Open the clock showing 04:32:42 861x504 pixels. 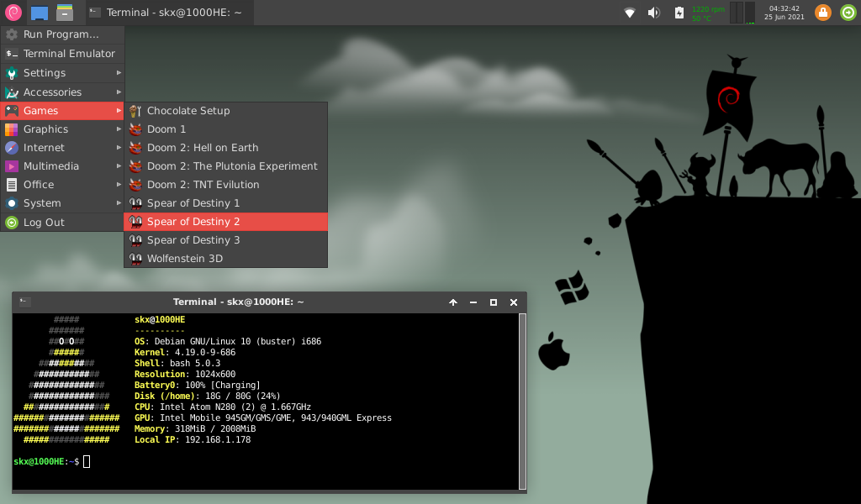784,13
